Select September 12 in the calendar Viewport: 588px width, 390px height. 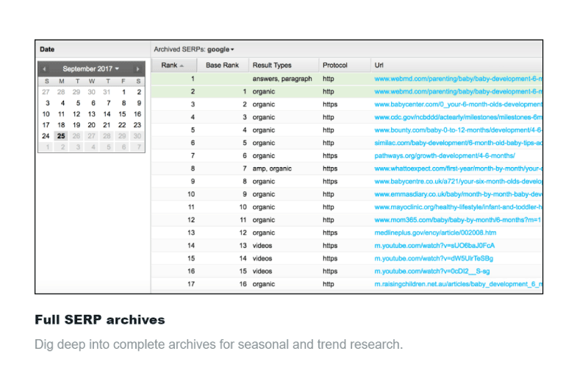click(x=76, y=114)
